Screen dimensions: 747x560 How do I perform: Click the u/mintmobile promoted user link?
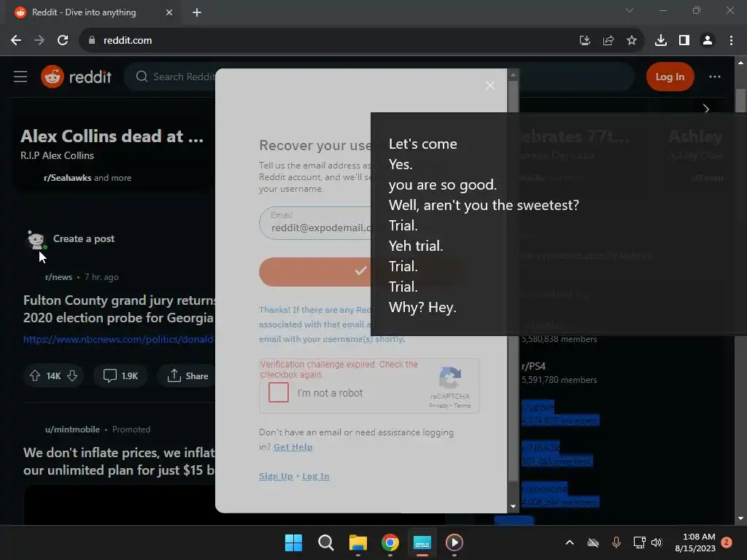click(72, 429)
